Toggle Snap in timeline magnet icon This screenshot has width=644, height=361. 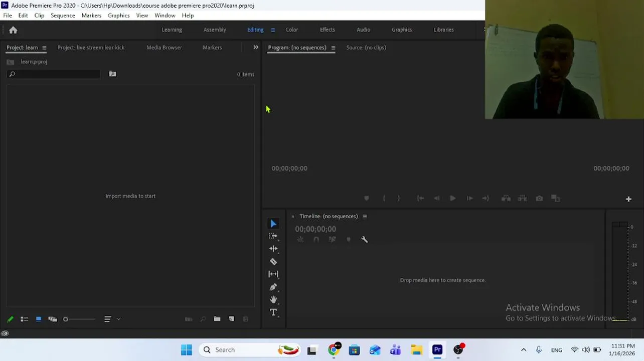point(316,240)
